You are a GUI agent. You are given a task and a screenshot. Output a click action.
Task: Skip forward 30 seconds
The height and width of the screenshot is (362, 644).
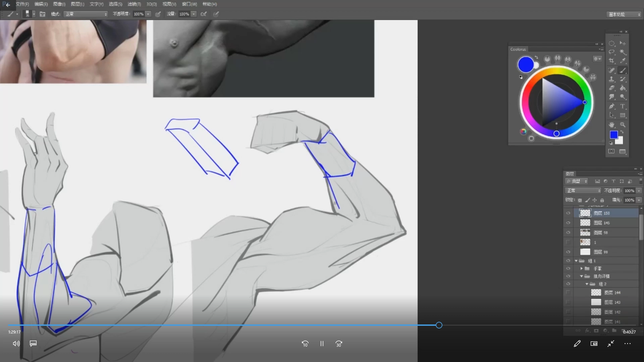coord(339,344)
